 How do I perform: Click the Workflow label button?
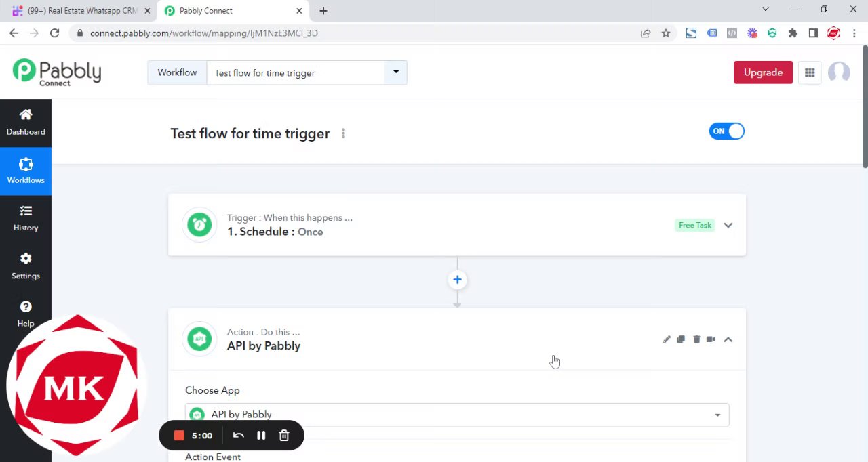pyautogui.click(x=177, y=72)
